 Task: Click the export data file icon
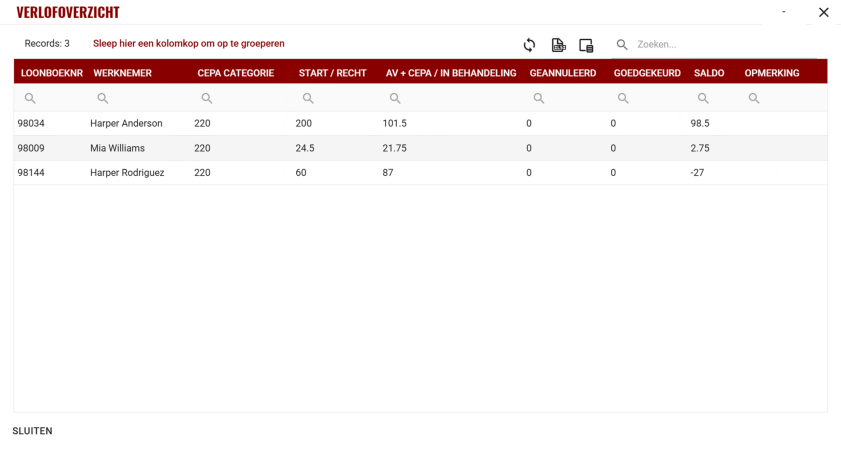pos(558,45)
